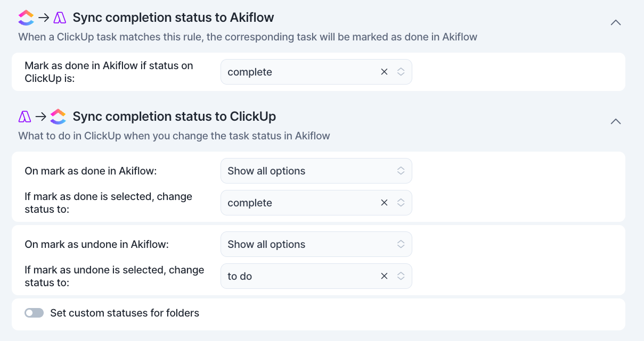
Task: Click the arrow icon in the ClickUp sync header
Action: click(x=41, y=117)
